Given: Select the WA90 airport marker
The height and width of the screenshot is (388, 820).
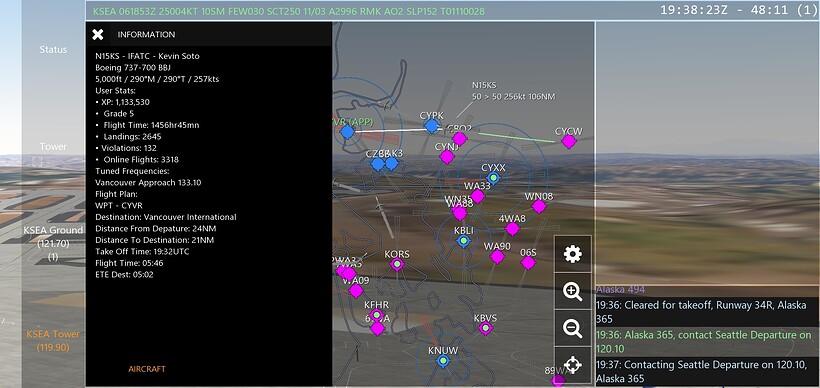Looking at the screenshot, I should pos(497,256).
